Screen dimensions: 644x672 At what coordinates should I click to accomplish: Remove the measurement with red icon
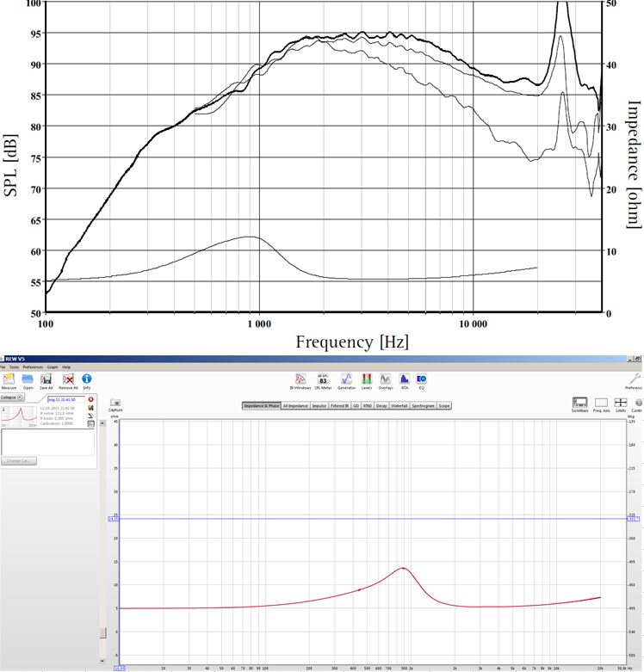pos(91,399)
